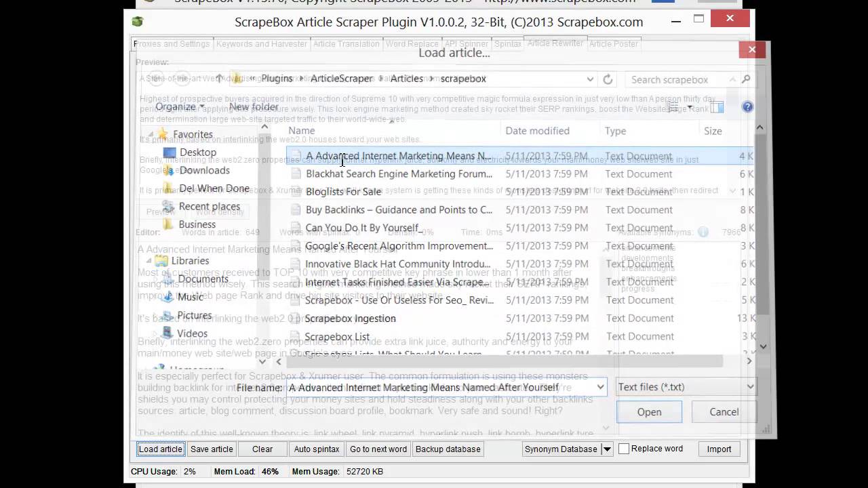Open the Word Replace tab
The height and width of the screenshot is (488, 868).
[x=412, y=44]
